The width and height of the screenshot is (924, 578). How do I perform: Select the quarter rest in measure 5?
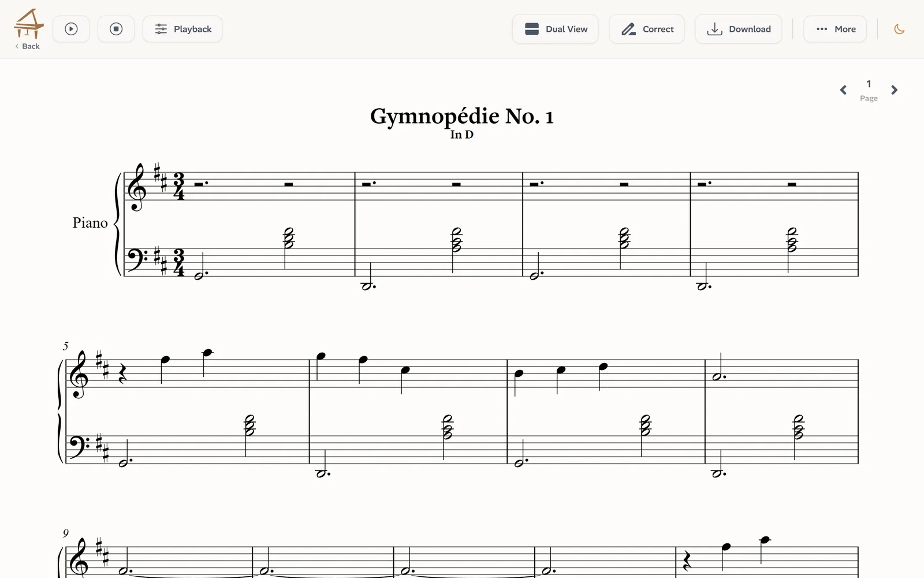pos(122,375)
